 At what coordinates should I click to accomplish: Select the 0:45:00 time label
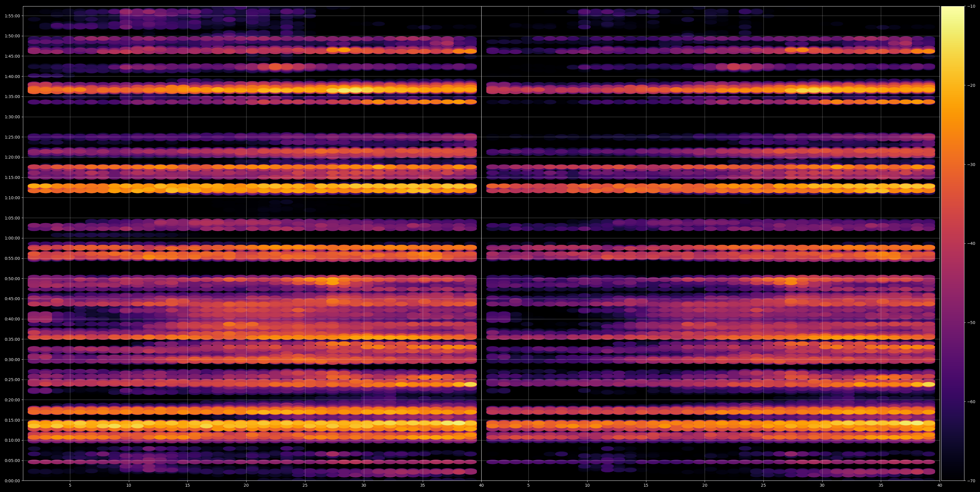[x=12, y=299]
